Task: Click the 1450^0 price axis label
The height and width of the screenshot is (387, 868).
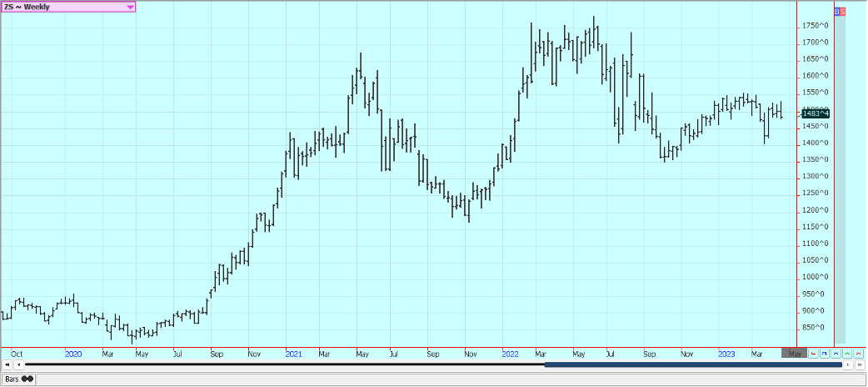Action: [816, 127]
